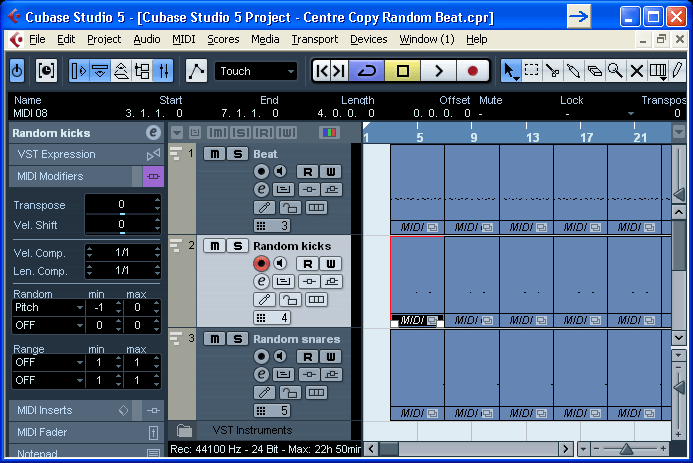Select the Erase tool

pyautogui.click(x=594, y=71)
